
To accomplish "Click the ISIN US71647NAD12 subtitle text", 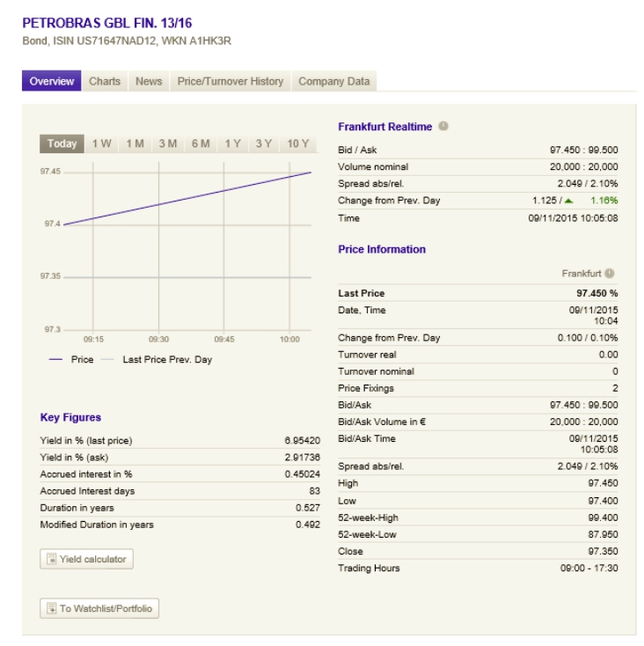I will pyautogui.click(x=105, y=40).
